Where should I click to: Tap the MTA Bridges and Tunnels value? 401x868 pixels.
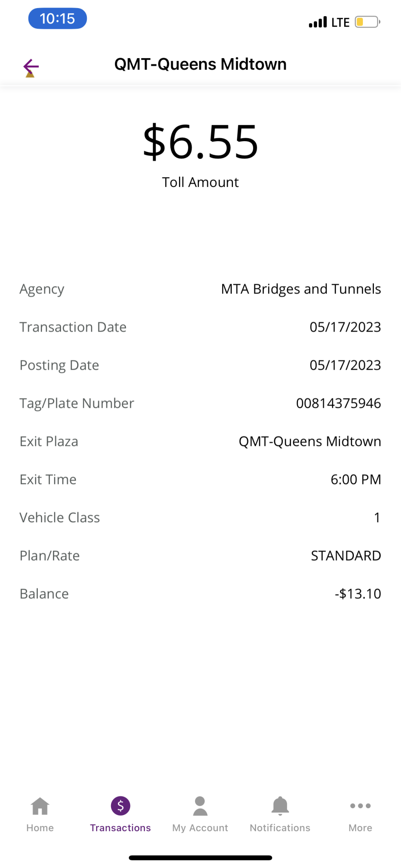click(301, 289)
